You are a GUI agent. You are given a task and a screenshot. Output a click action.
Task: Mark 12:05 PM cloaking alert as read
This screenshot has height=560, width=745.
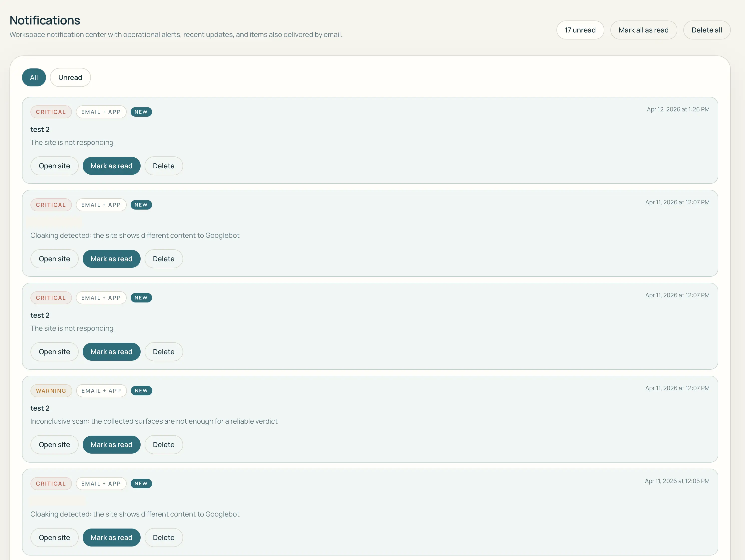pos(111,538)
